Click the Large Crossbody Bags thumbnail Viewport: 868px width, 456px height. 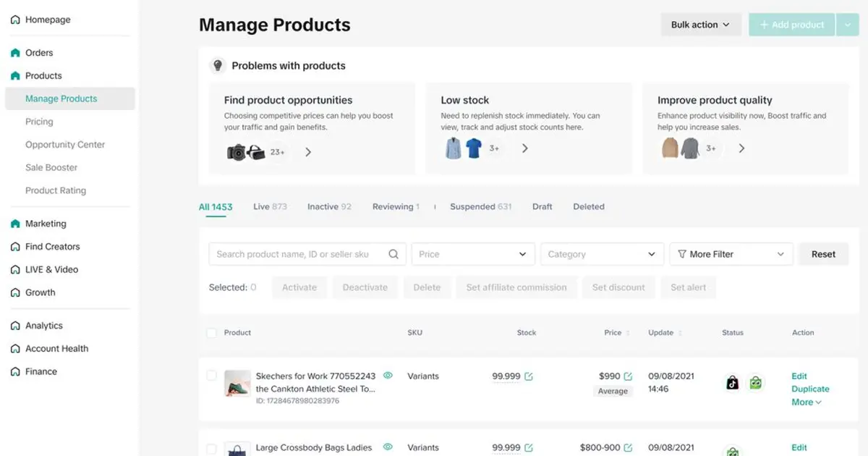click(x=237, y=447)
